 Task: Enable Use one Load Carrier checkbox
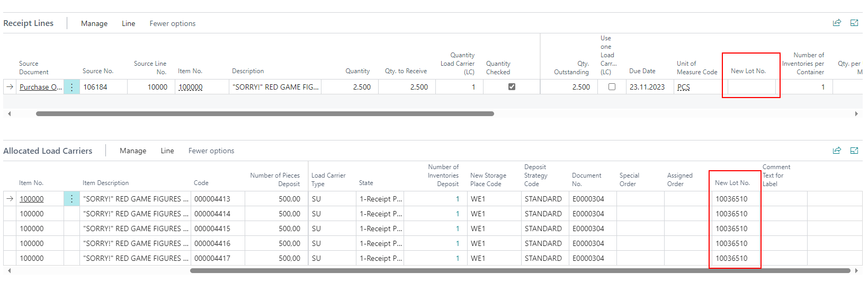point(612,87)
